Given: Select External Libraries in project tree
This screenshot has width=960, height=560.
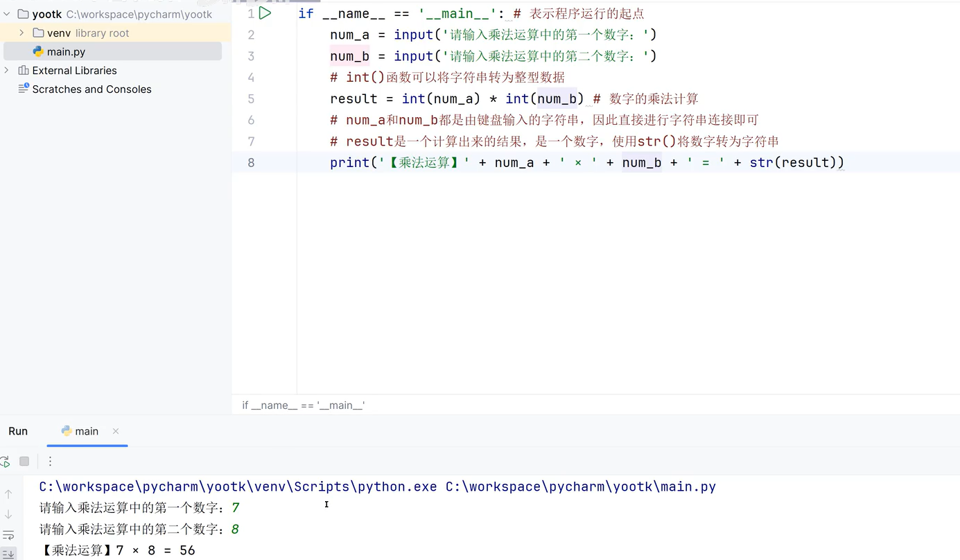Looking at the screenshot, I should pos(74,70).
